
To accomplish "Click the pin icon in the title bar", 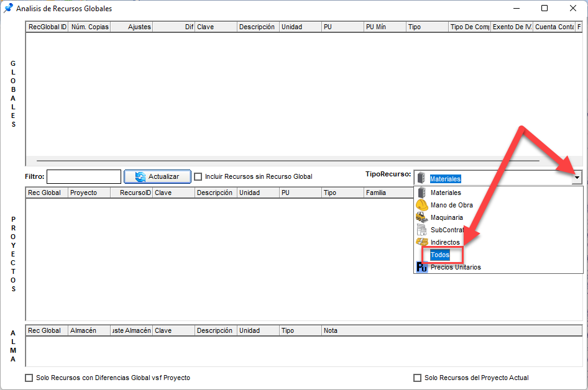I will (x=9, y=9).
